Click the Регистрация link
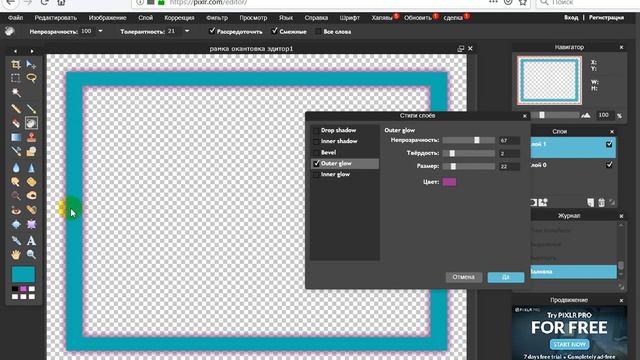 coord(606,18)
